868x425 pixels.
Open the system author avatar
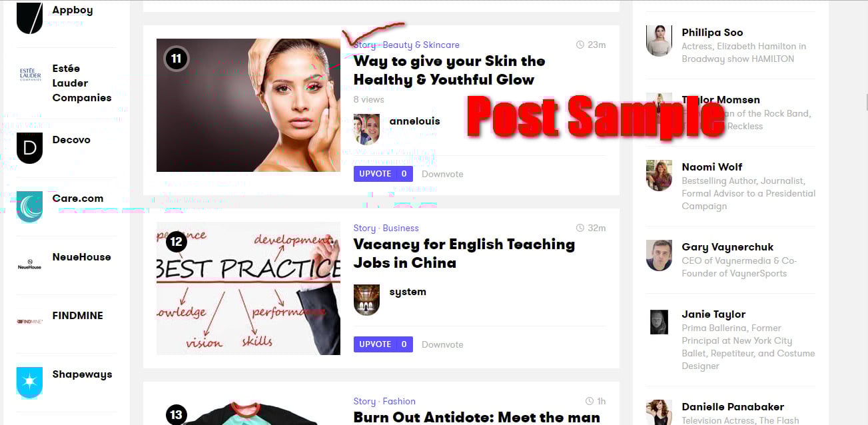366,300
